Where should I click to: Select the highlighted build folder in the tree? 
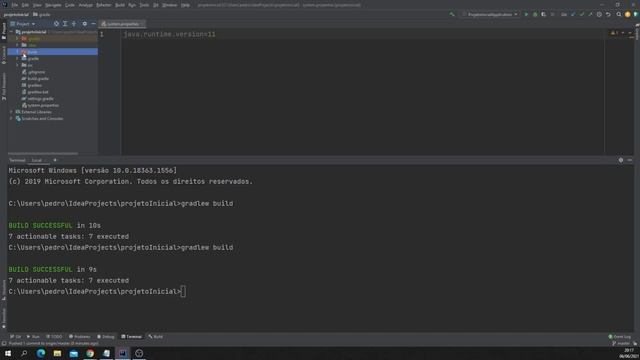pyautogui.click(x=52, y=52)
